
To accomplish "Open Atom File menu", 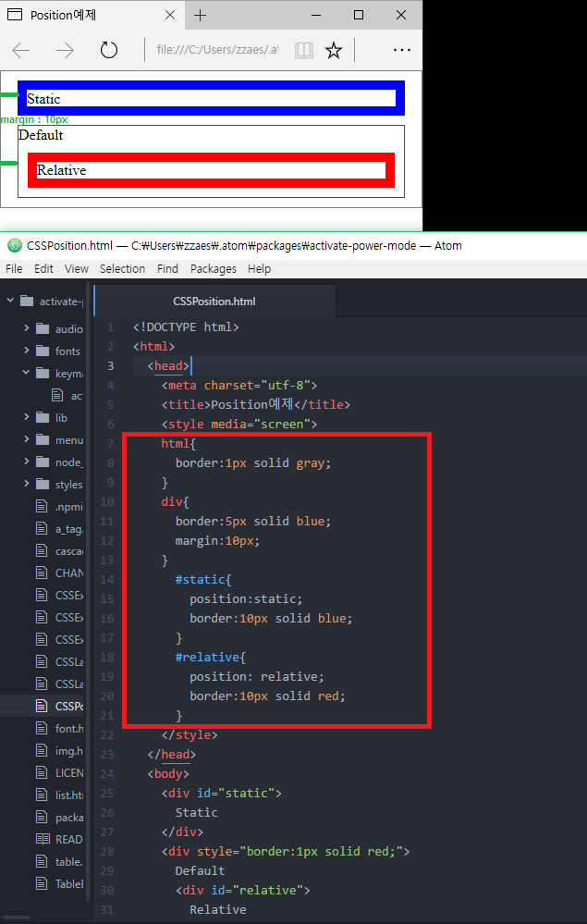I will (x=14, y=269).
